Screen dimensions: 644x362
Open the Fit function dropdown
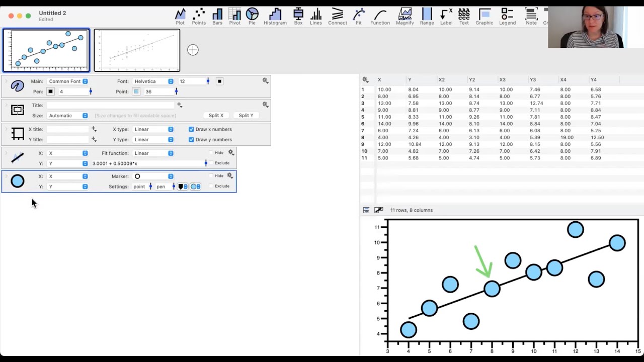[153, 153]
